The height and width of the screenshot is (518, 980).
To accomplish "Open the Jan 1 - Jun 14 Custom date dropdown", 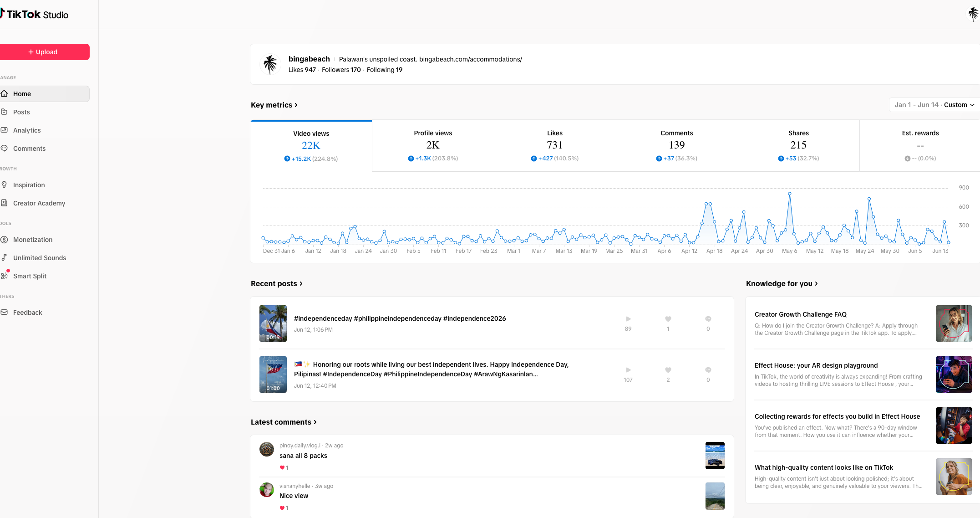I will (x=934, y=105).
